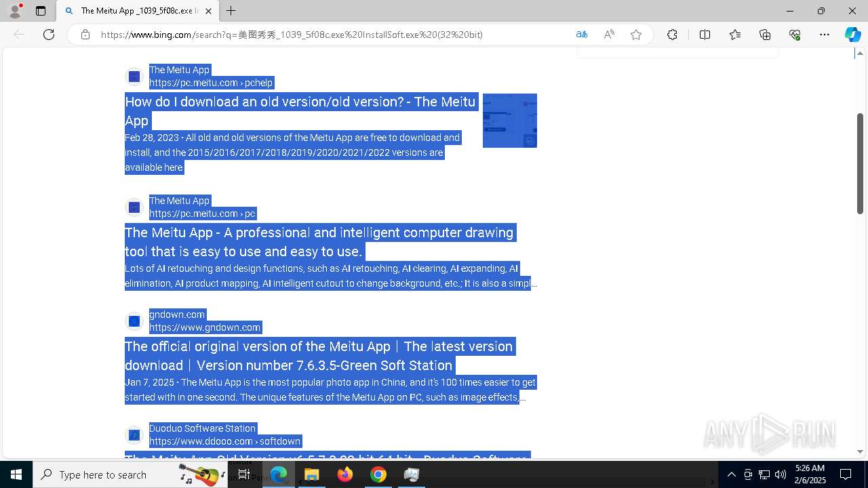Open 'official original version of the Meitu App' result

[x=319, y=356]
